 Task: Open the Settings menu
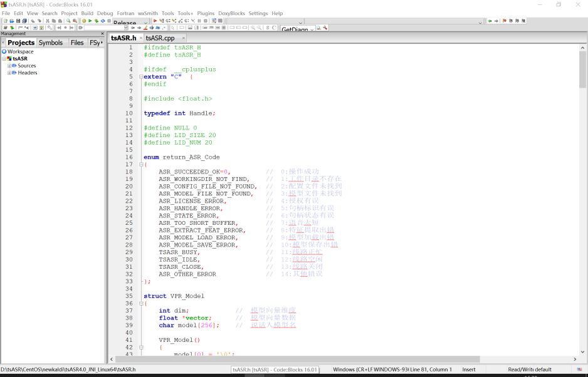(x=258, y=13)
